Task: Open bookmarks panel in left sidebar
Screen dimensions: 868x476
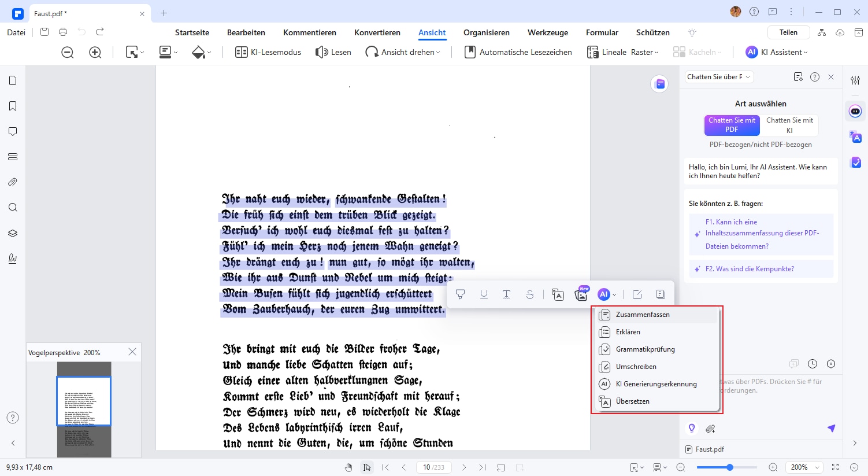Action: point(13,106)
